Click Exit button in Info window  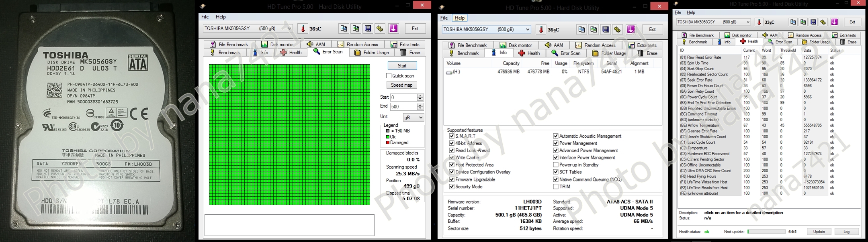[x=652, y=29]
